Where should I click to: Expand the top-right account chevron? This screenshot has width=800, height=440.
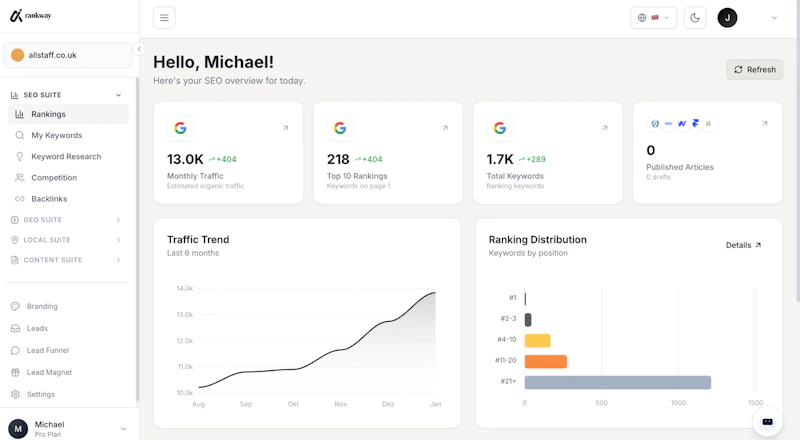point(774,18)
